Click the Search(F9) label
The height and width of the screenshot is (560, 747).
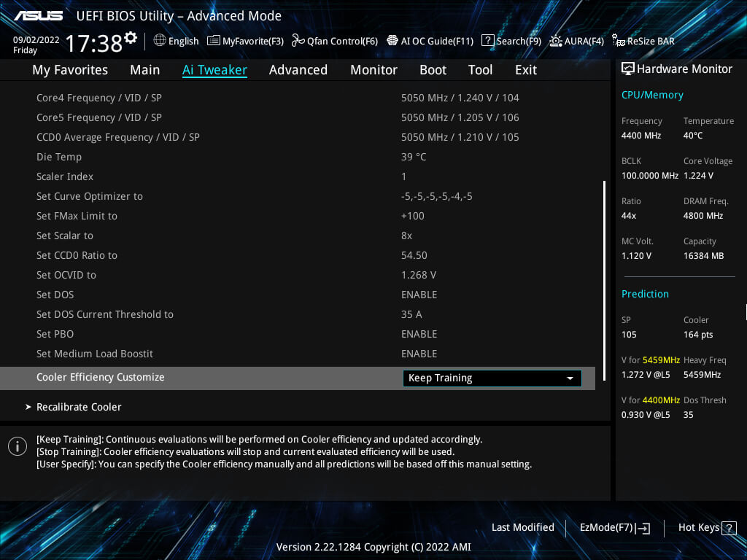click(x=519, y=41)
